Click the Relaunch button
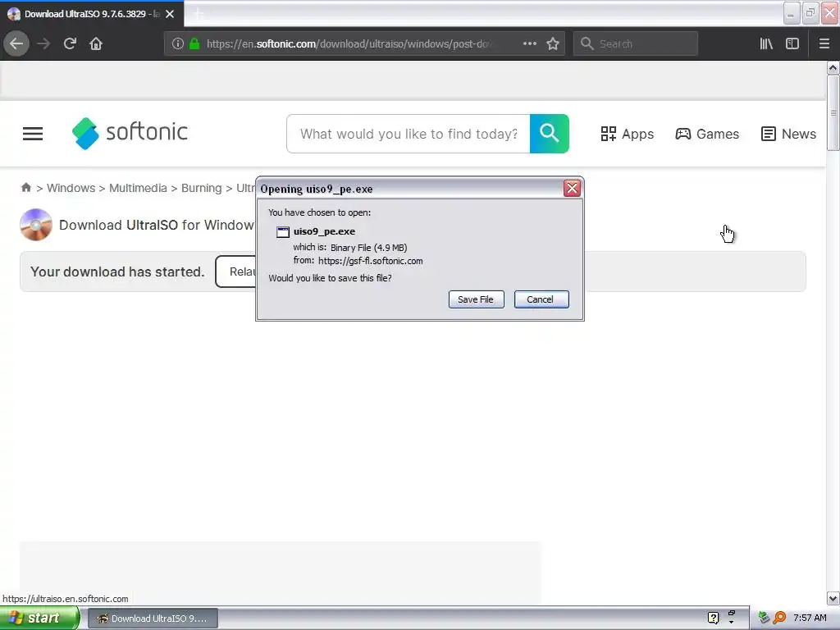The height and width of the screenshot is (630, 840). pyautogui.click(x=235, y=272)
